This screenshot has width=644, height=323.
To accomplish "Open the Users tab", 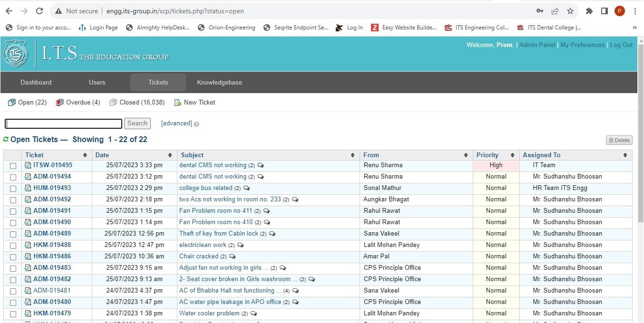I will click(x=97, y=82).
